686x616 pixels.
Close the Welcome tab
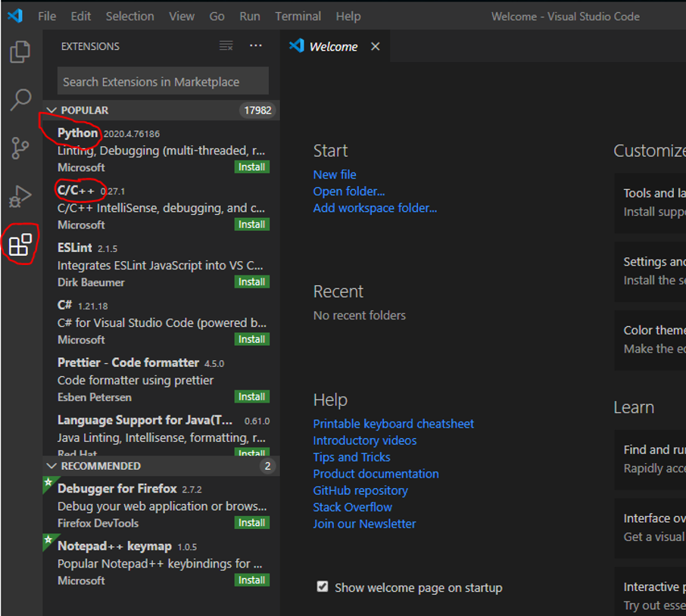pos(375,47)
